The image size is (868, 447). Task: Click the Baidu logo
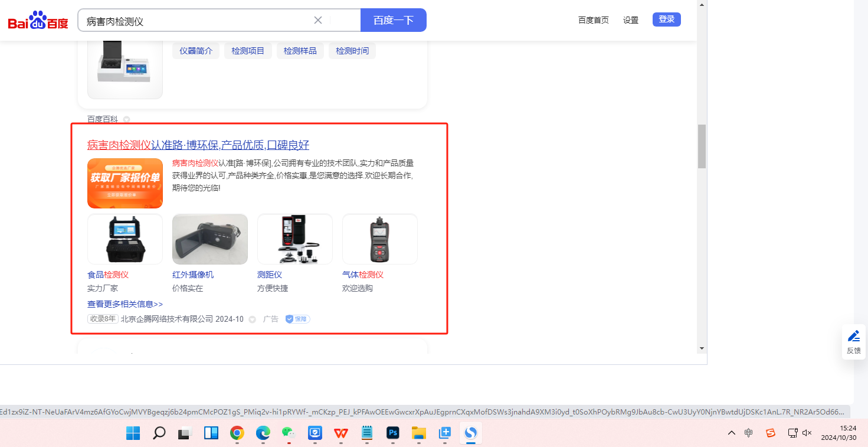[38, 21]
